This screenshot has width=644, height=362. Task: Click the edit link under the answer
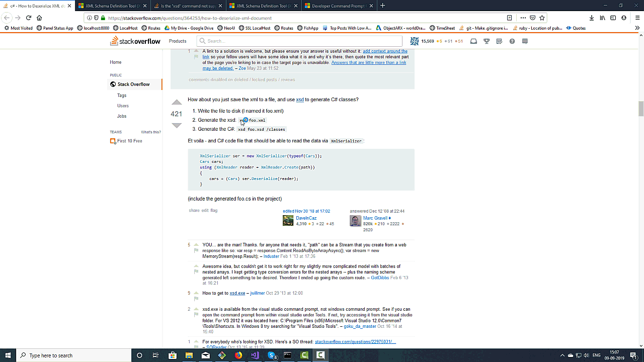pyautogui.click(x=205, y=210)
